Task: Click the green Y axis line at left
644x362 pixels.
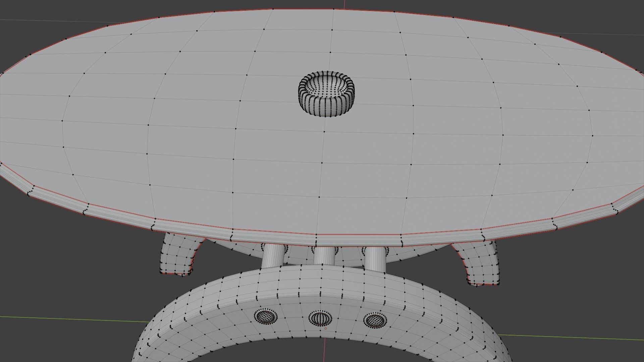Action: (67, 319)
